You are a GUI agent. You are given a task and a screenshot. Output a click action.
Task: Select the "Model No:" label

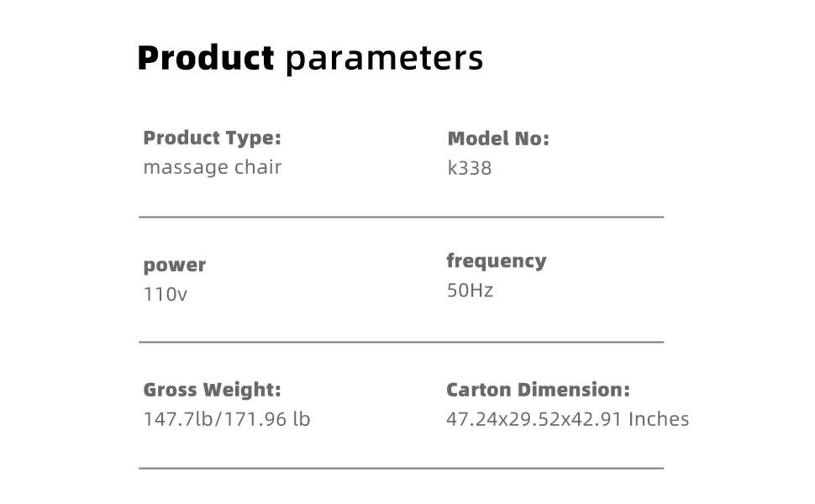click(497, 139)
